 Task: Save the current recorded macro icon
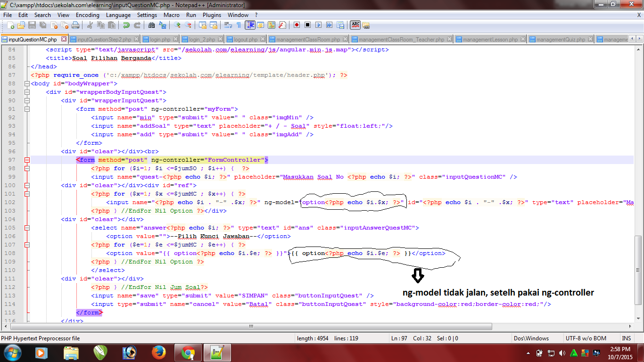pos(340,25)
